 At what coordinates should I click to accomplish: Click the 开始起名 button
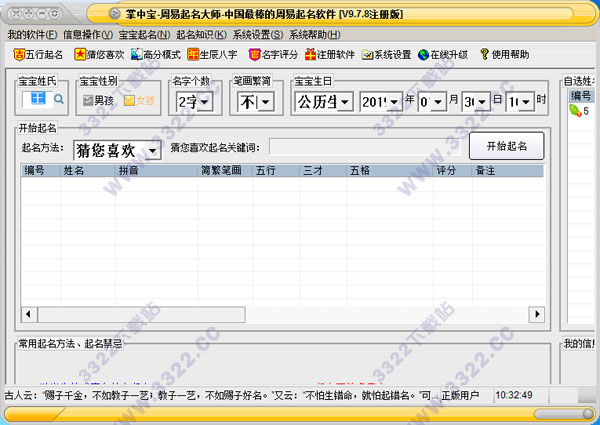point(507,146)
